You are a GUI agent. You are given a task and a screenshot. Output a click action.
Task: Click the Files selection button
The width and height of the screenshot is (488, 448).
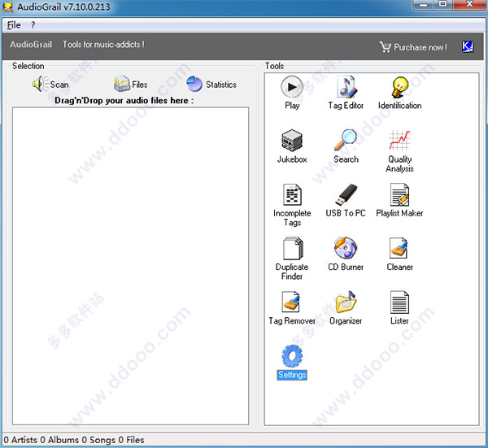click(x=130, y=84)
